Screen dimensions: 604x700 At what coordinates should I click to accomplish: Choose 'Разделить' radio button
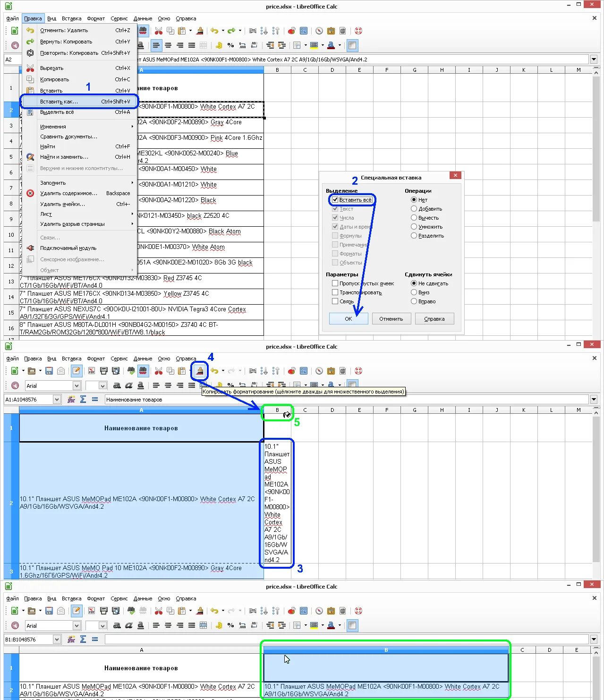click(x=414, y=236)
